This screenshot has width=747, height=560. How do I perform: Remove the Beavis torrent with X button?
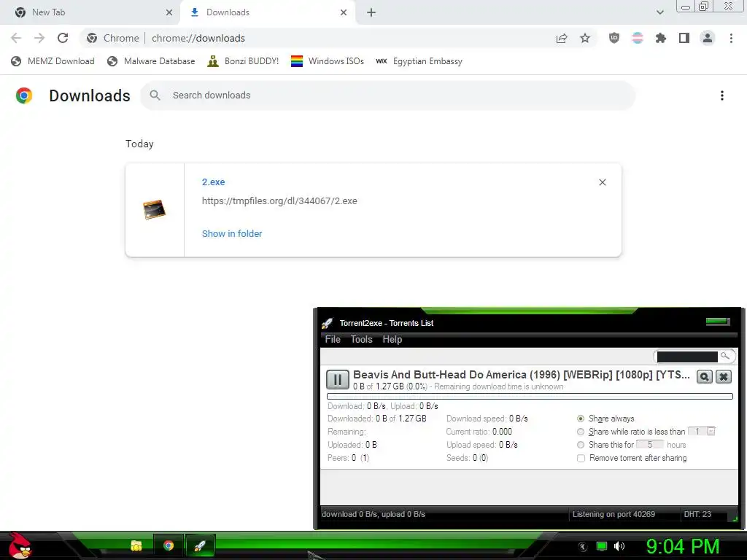click(x=723, y=377)
